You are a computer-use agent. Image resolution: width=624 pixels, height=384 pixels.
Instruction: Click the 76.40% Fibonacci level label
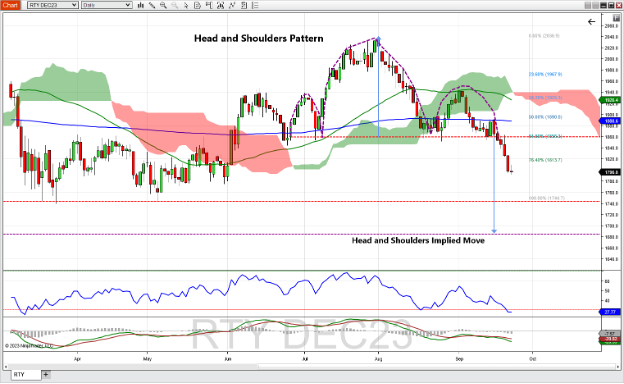coord(545,160)
